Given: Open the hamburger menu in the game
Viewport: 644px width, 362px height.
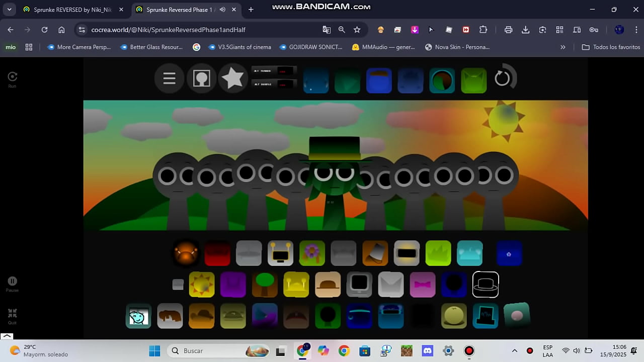Looking at the screenshot, I should coord(169,78).
